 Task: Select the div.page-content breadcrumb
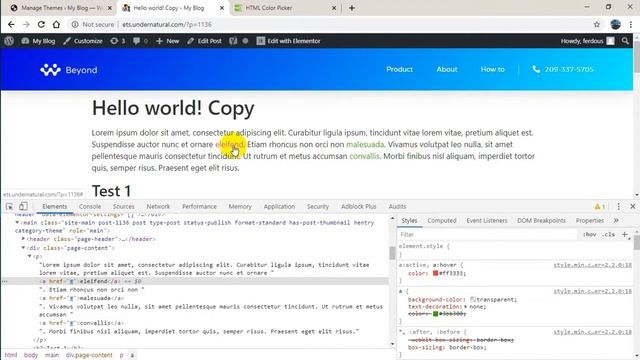click(89, 355)
